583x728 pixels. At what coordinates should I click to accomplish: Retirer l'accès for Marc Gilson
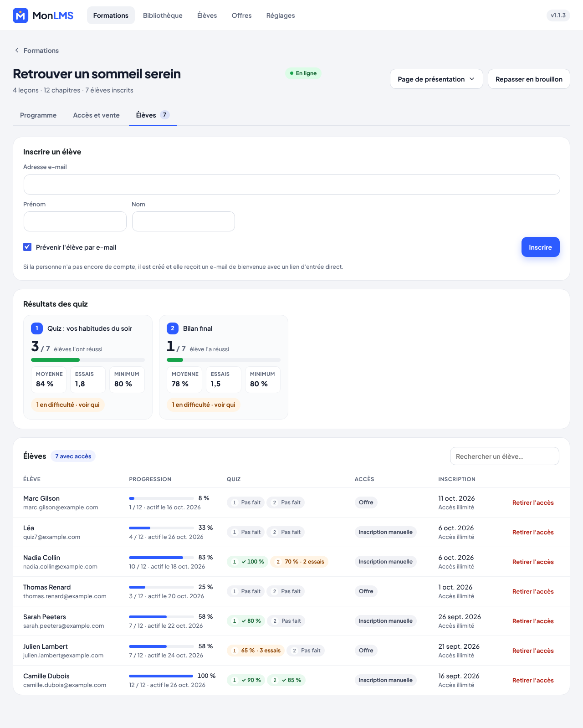[533, 502]
